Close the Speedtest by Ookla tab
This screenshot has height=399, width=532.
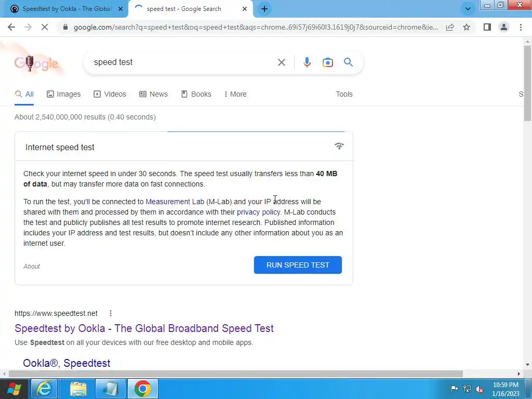[x=121, y=9]
